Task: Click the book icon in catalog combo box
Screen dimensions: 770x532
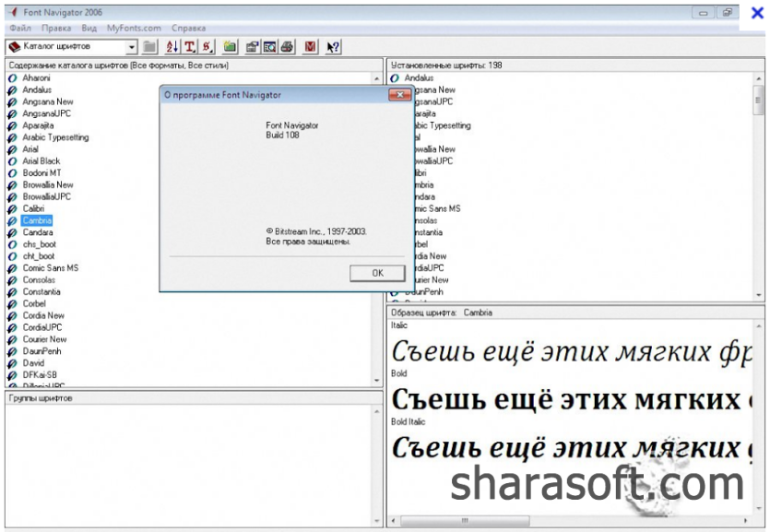Action: pos(14,47)
